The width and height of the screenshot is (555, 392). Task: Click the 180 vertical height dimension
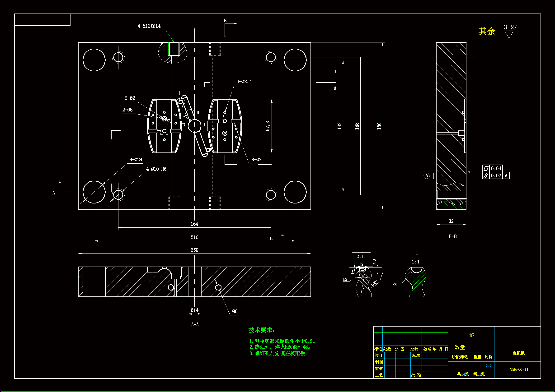379,126
